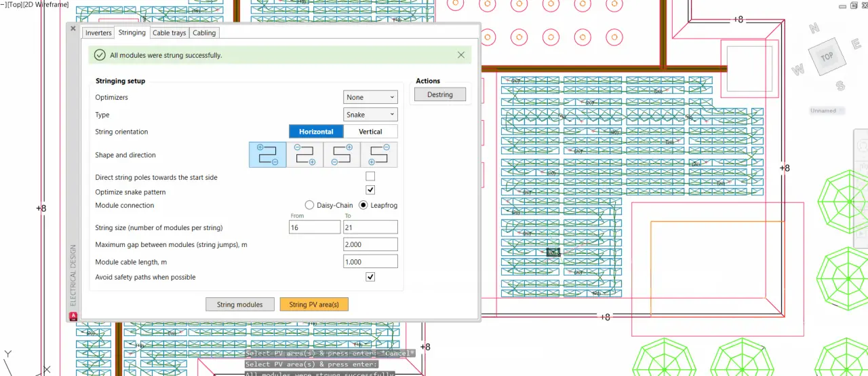Switch to the Inverters tab
Image resolution: width=868 pixels, height=376 pixels.
(98, 33)
